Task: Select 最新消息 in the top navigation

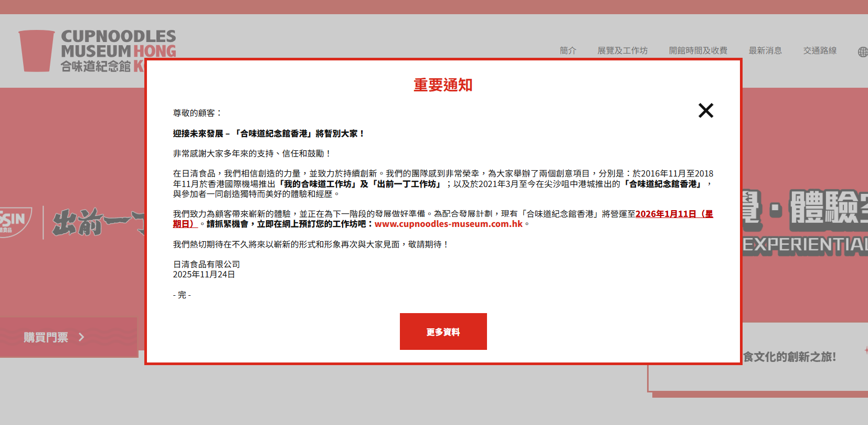Action: click(765, 50)
